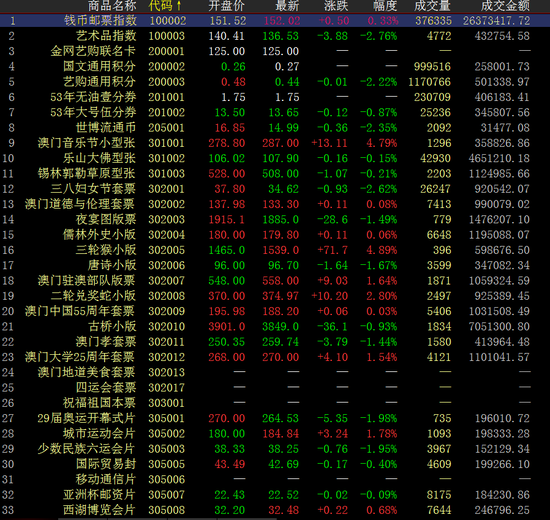Select the 西湖博览会片 row
The width and height of the screenshot is (550, 520).
click(275, 510)
